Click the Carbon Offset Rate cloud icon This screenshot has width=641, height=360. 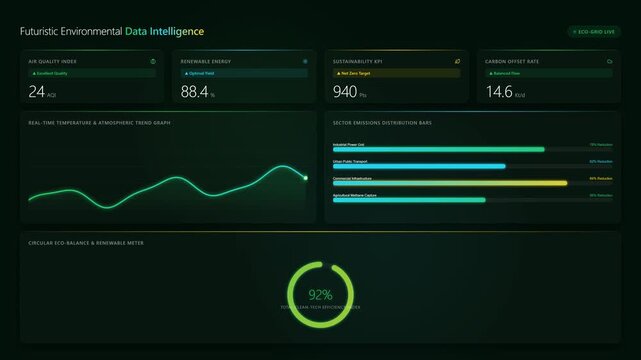(610, 61)
